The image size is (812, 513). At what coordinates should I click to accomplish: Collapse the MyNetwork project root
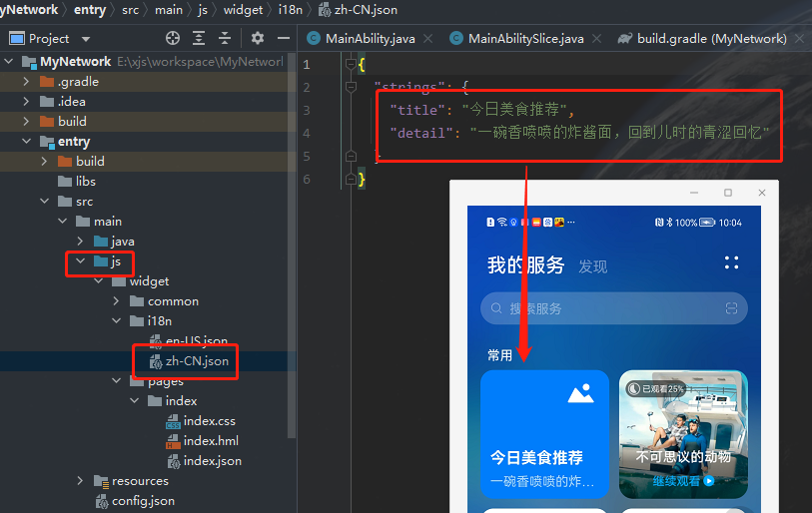(9, 62)
